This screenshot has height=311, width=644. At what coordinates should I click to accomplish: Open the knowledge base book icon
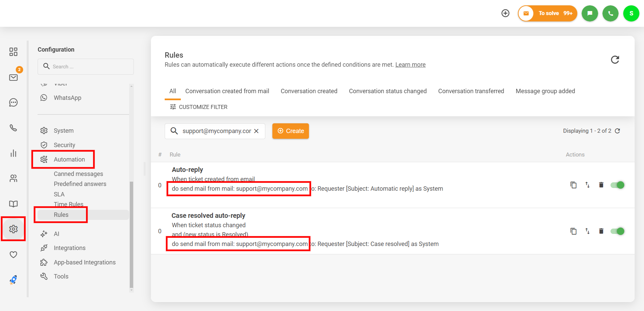[13, 204]
